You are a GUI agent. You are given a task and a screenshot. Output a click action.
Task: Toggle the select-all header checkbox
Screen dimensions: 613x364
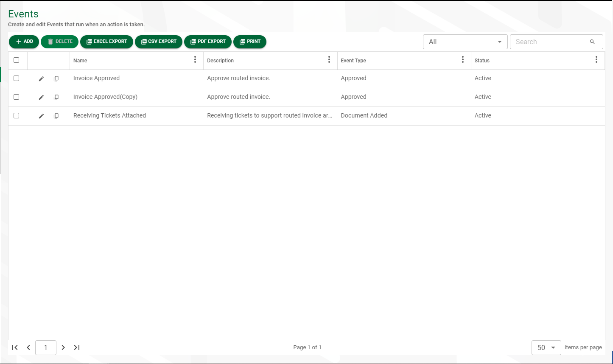[x=17, y=60]
